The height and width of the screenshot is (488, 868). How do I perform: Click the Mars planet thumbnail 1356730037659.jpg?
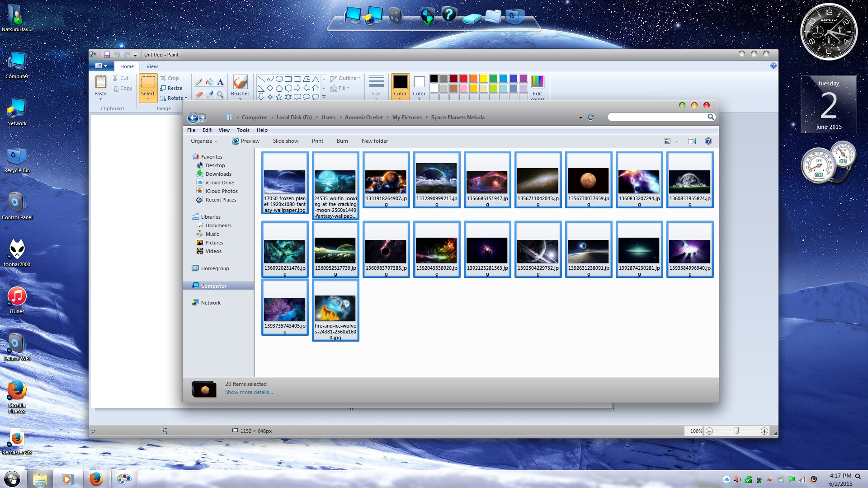(x=588, y=181)
